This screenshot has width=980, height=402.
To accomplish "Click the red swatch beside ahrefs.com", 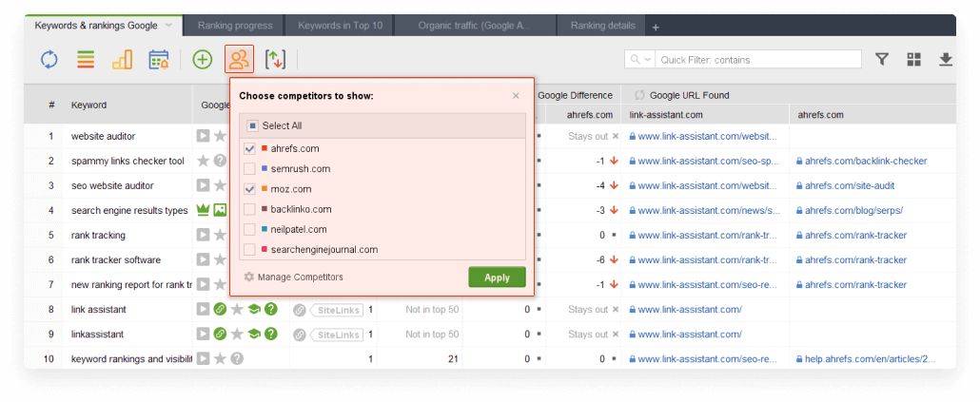I will pos(264,148).
